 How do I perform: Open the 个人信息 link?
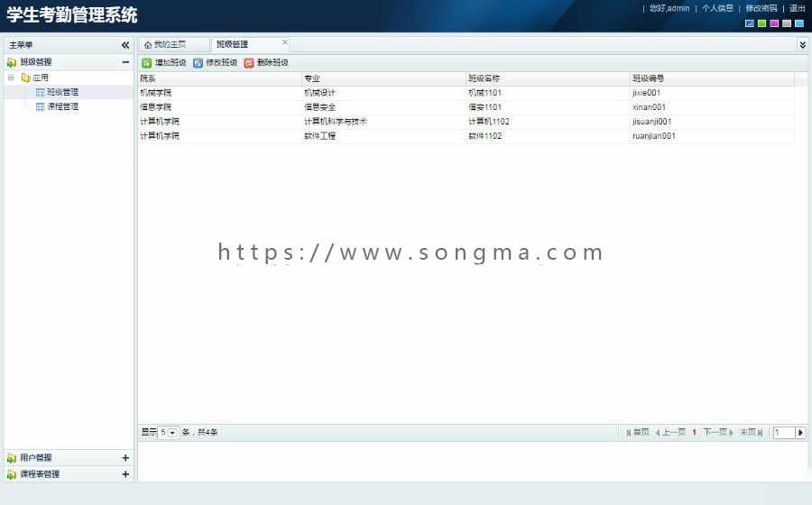(717, 8)
